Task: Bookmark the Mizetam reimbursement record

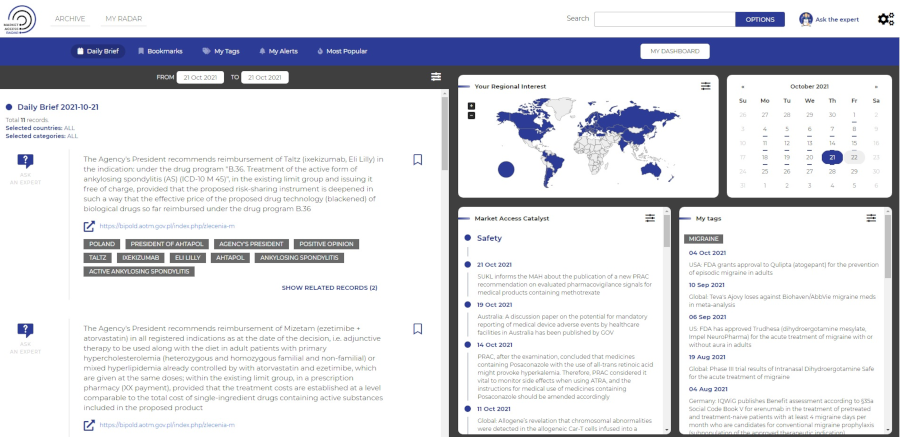Action: tap(418, 328)
